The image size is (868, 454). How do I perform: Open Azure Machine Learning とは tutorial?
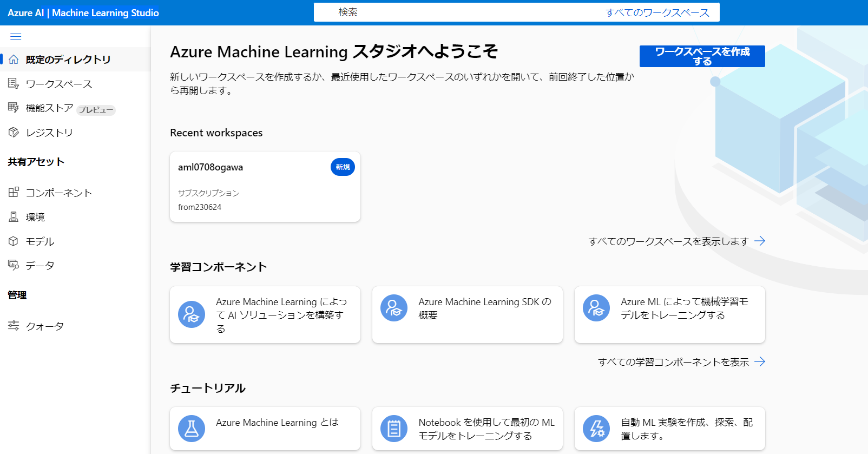tap(265, 429)
